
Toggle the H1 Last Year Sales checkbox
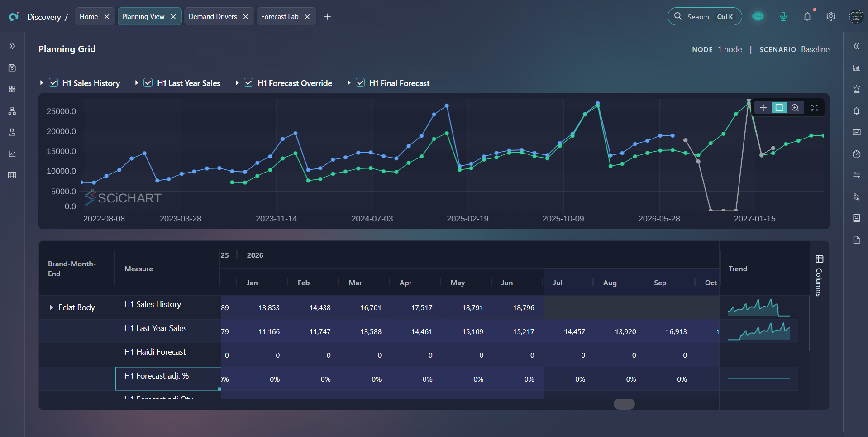pos(148,83)
